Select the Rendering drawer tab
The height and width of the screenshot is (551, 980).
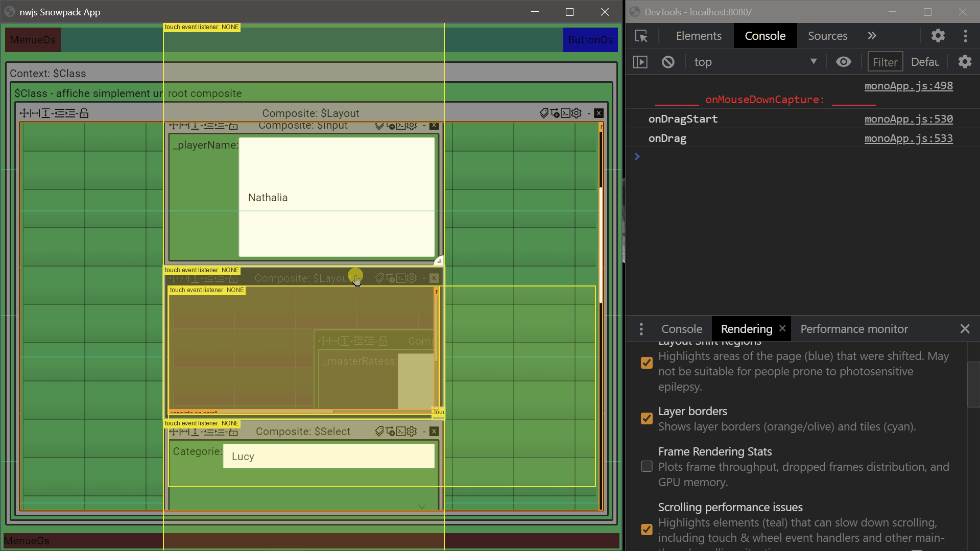pos(747,329)
